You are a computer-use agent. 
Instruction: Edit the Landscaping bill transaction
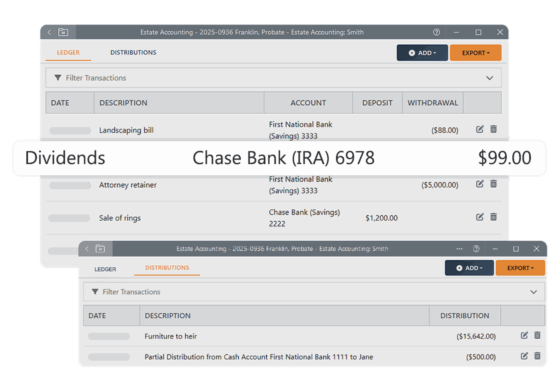pos(479,129)
